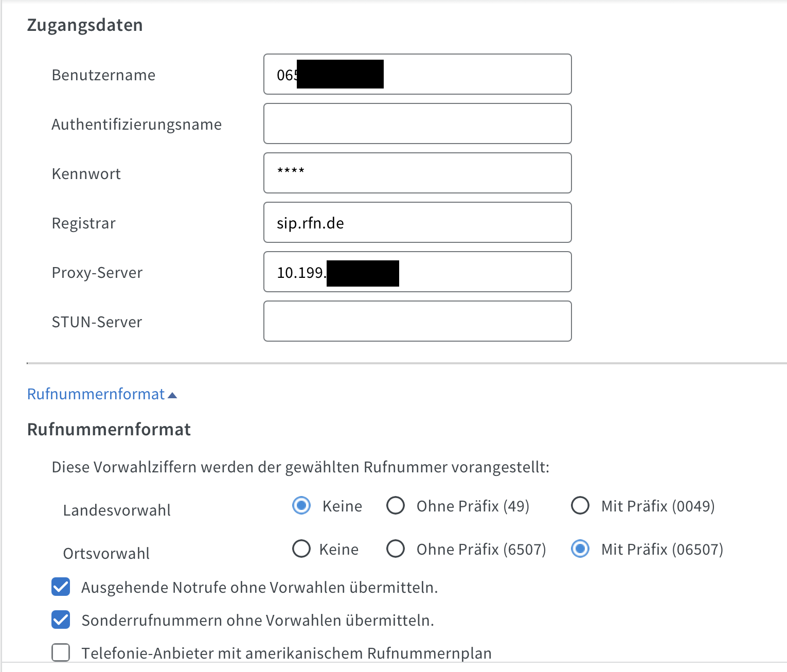Select Ortsvorwahl Ohne Präfix (6507)
Viewport: 787px width, 672px height.
396,549
